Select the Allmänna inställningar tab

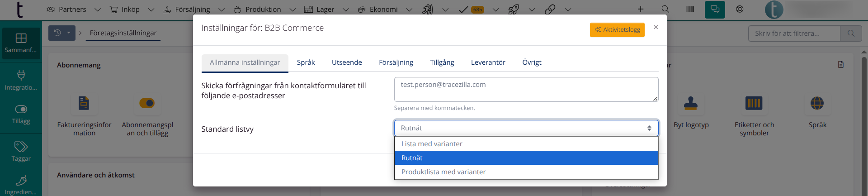click(x=245, y=63)
